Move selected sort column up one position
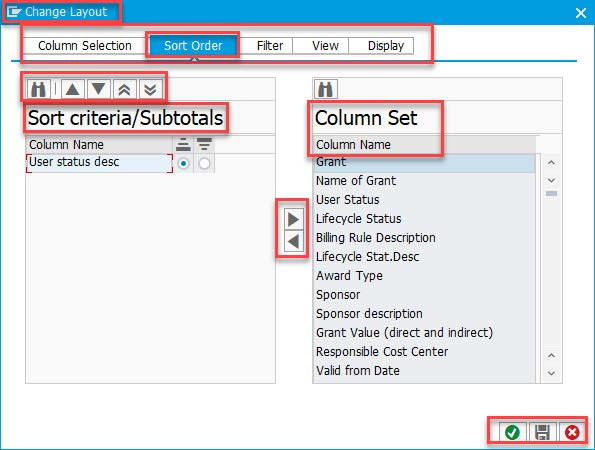595x450 pixels. tap(72, 90)
